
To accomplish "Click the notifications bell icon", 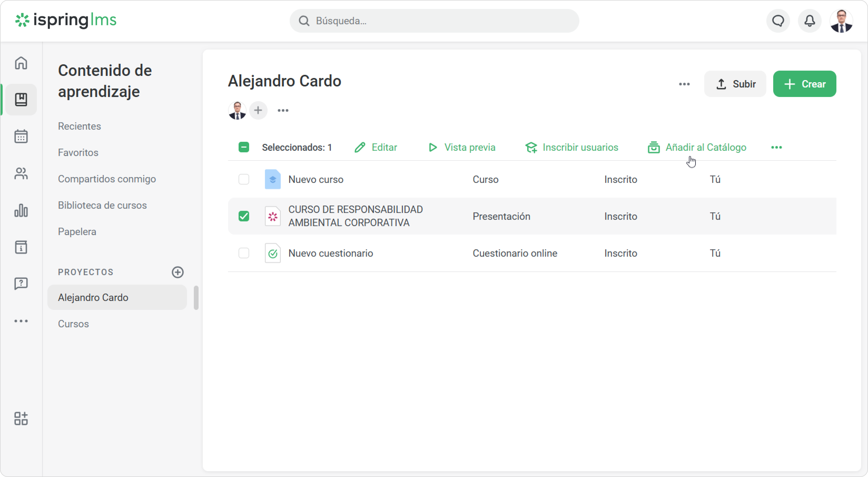I will pos(810,21).
